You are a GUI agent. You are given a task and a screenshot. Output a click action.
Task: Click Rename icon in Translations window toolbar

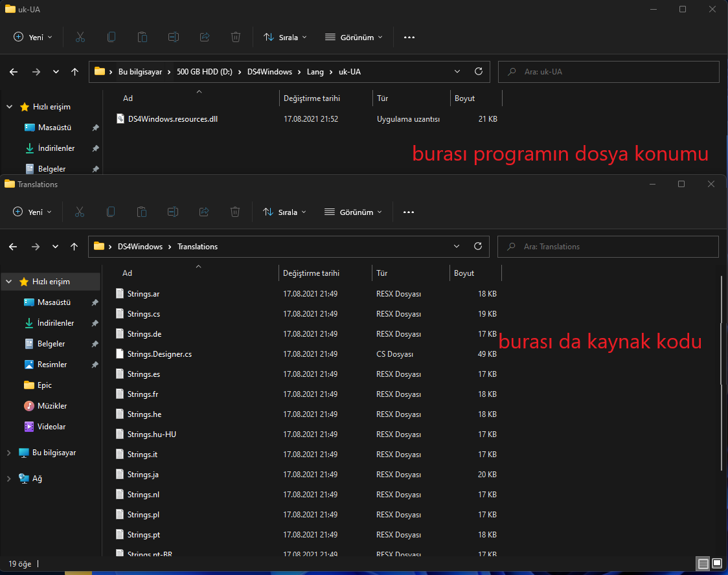[x=173, y=212]
